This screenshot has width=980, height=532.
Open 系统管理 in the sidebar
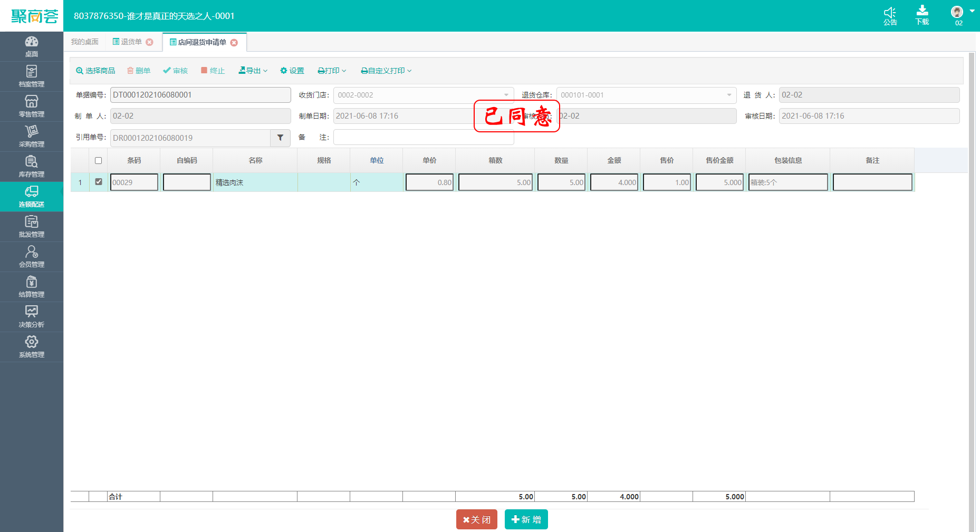32,347
